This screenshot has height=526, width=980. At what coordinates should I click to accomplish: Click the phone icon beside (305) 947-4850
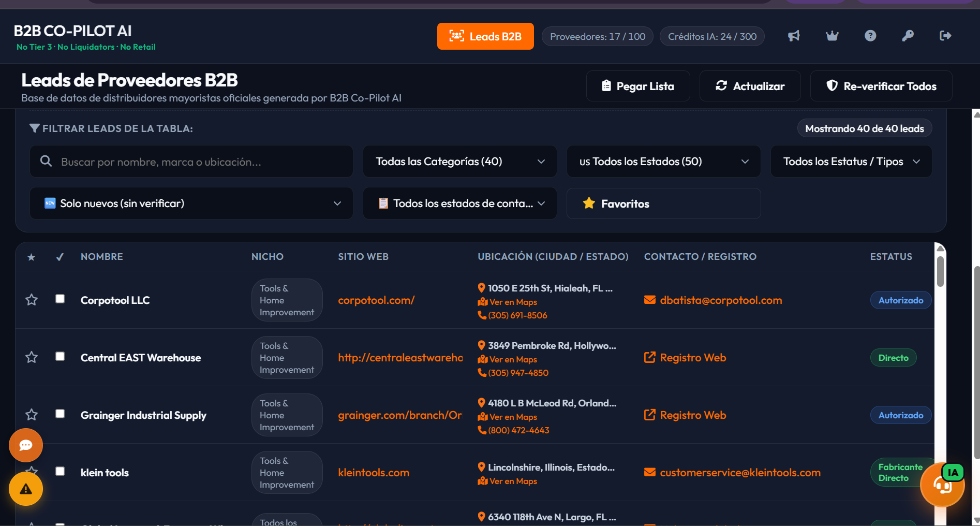point(482,373)
